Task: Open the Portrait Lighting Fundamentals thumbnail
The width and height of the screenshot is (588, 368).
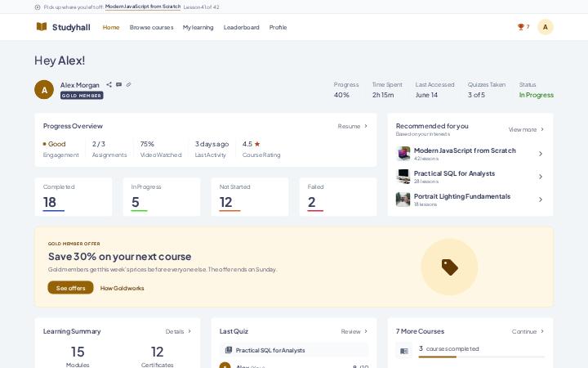Action: [x=403, y=200]
